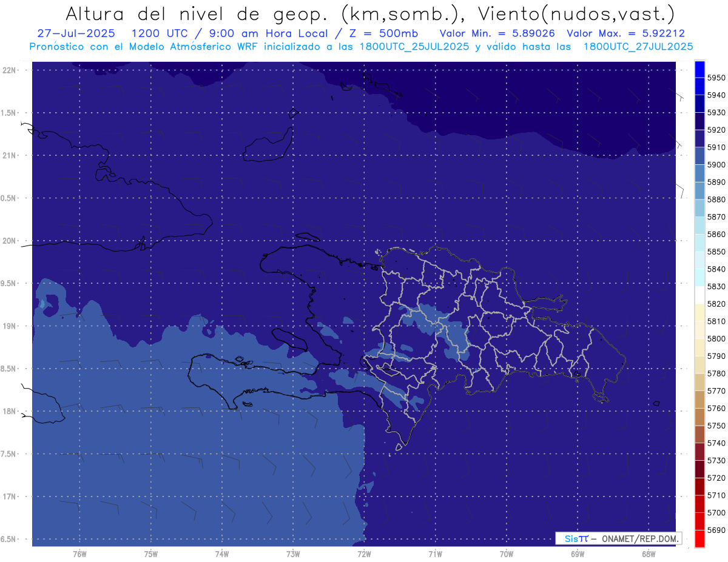
Task: Click the '17N' latitude axis label
Action: [x=10, y=497]
